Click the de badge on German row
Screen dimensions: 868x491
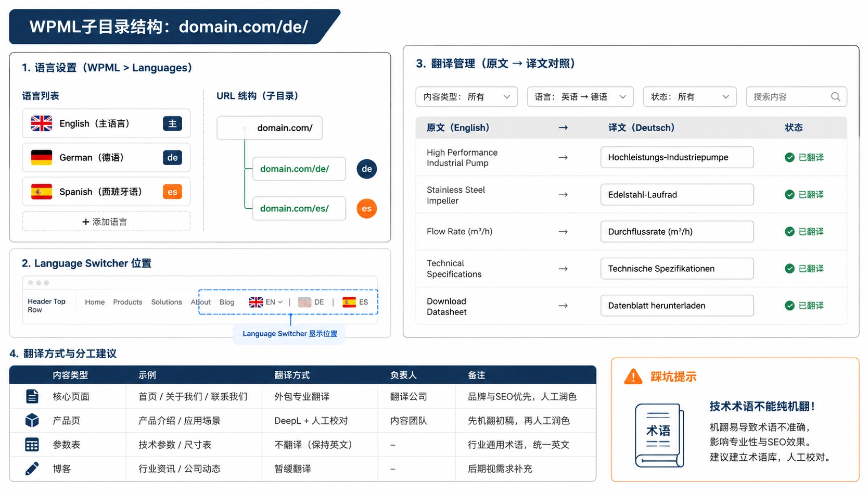(172, 158)
